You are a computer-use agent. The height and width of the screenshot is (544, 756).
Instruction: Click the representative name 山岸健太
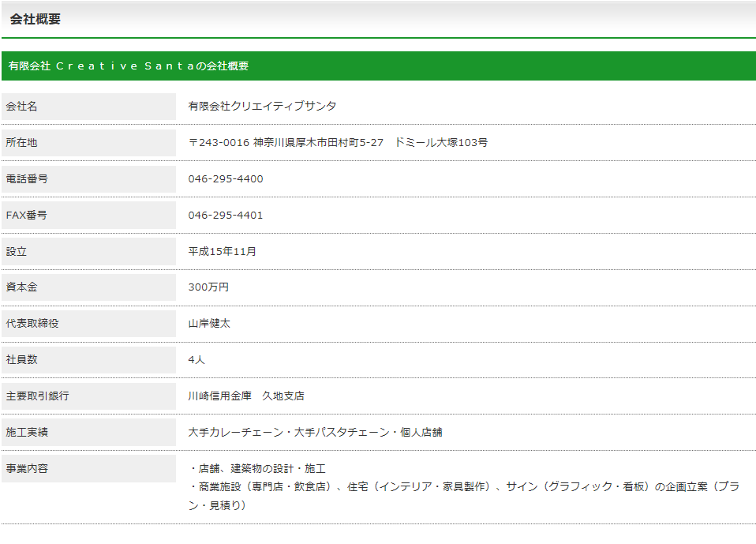click(x=209, y=324)
